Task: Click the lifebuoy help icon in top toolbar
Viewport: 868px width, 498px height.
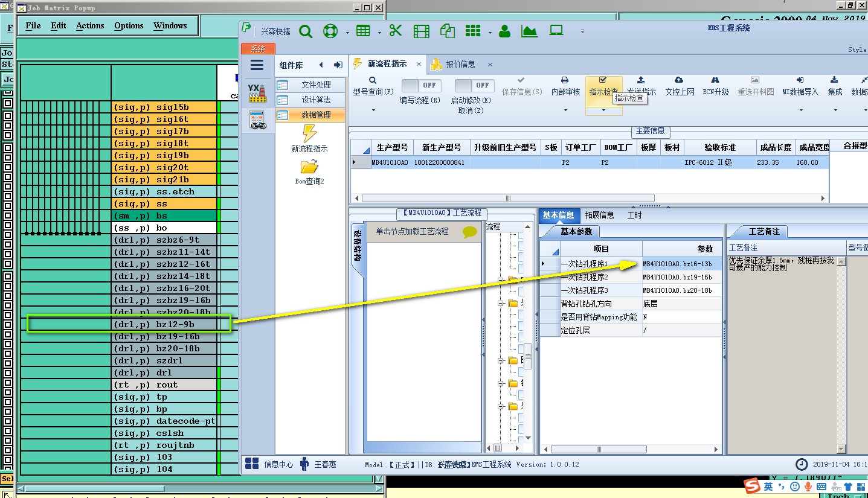Action: 330,31
